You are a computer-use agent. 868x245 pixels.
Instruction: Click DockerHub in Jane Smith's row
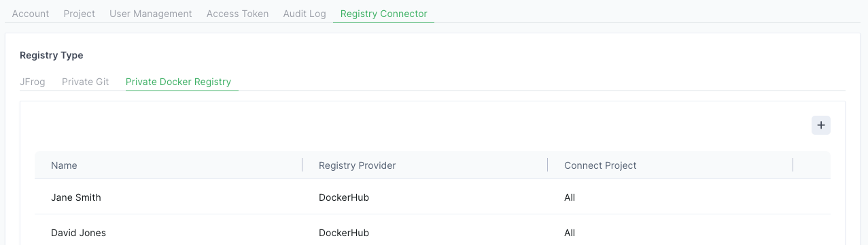pyautogui.click(x=344, y=197)
